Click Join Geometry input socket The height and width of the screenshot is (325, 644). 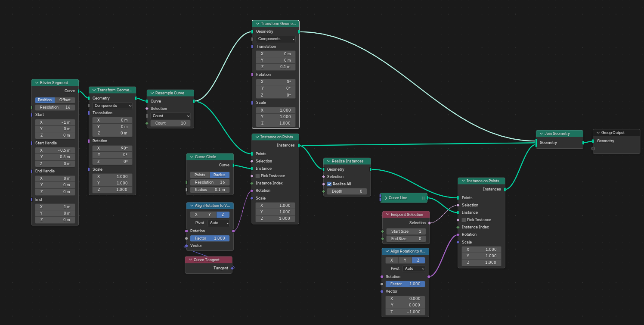tap(536, 143)
